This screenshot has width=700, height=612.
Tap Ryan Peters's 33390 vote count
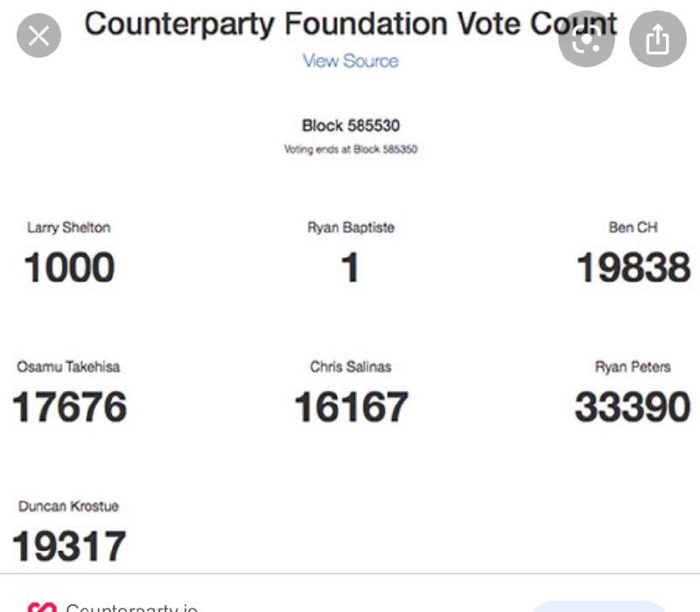pos(633,407)
